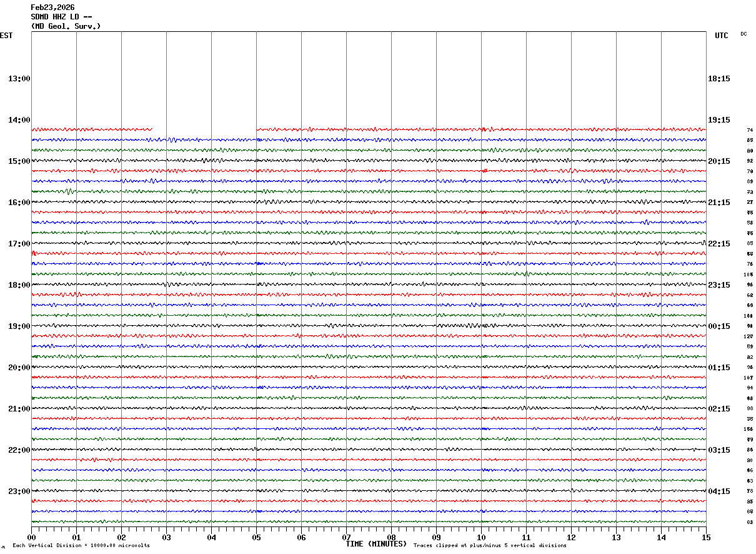Image resolution: width=756 pixels, height=554 pixels.
Task: Click the EST timezone label
Action: coord(6,36)
